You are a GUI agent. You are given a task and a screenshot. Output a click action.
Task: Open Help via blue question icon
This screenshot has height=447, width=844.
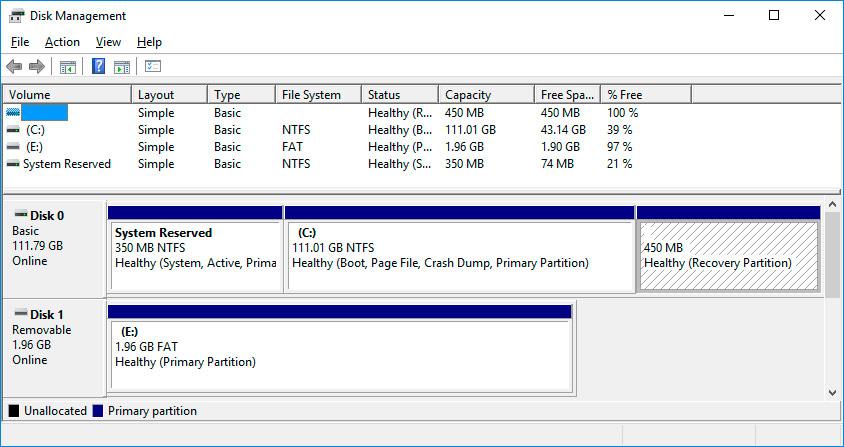pos(99,66)
